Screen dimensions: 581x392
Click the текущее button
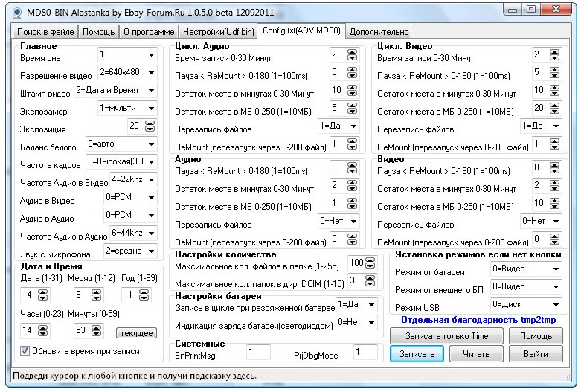[x=136, y=333]
